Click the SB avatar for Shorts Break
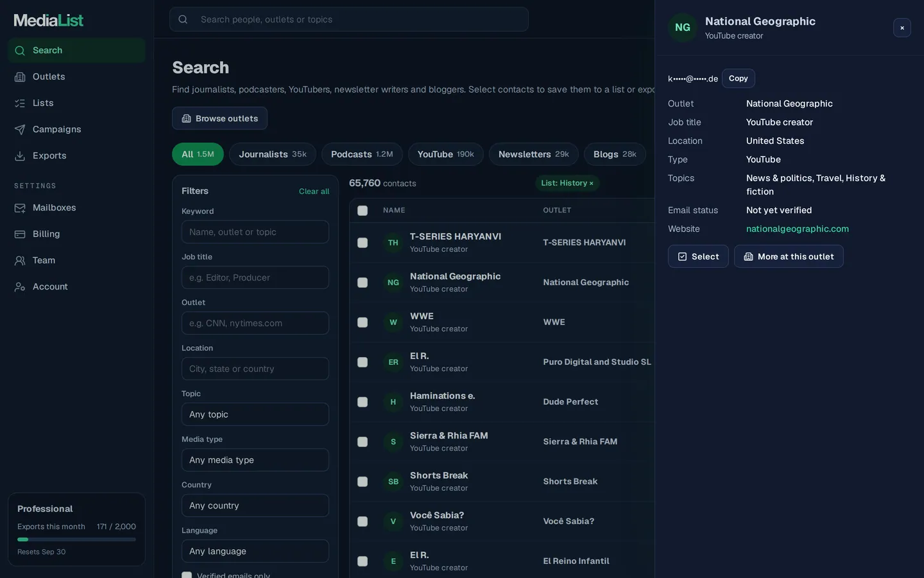 coord(393,482)
